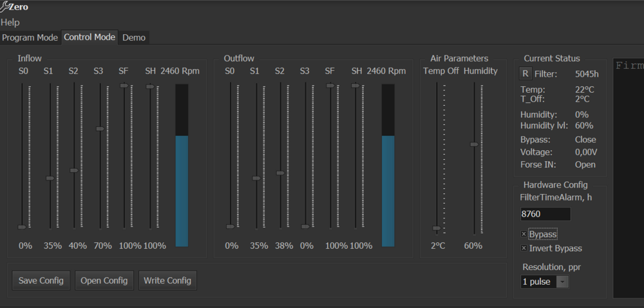Click the Write Config button

click(167, 280)
